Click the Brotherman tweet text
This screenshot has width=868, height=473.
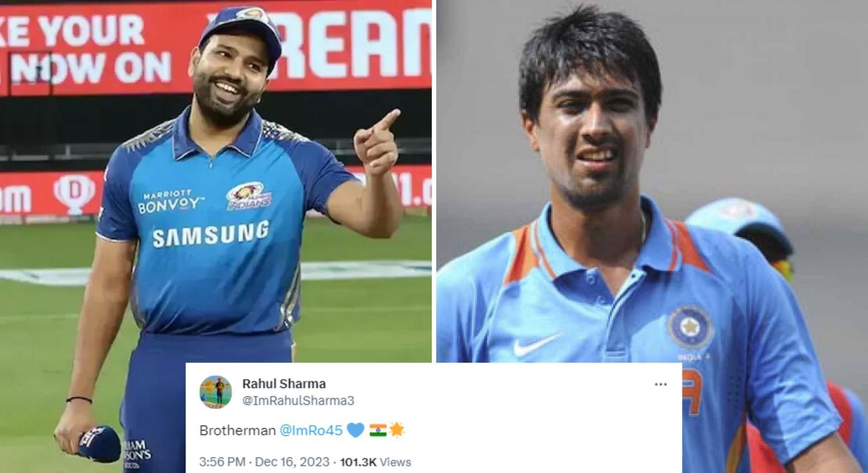(x=237, y=431)
